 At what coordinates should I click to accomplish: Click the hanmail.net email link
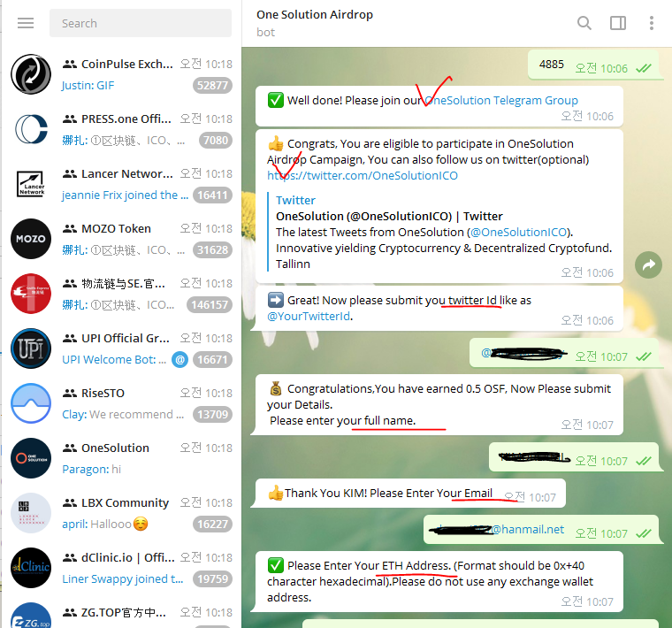point(528,530)
